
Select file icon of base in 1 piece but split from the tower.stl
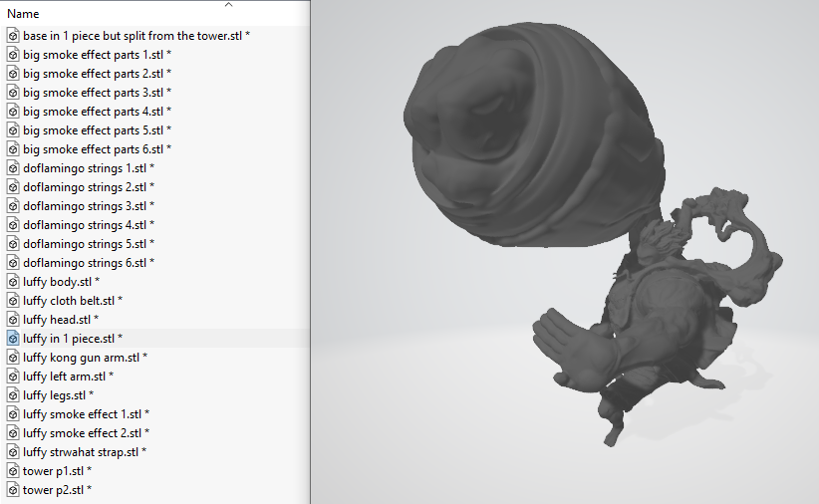click(13, 36)
